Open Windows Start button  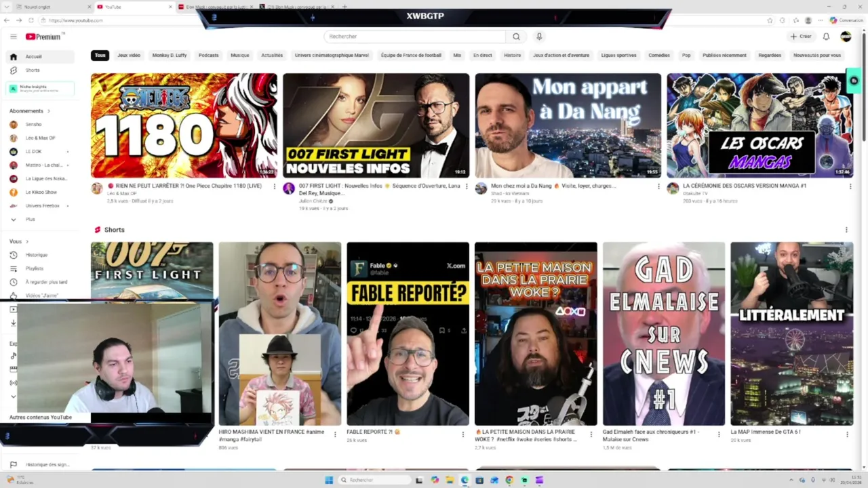click(x=329, y=480)
